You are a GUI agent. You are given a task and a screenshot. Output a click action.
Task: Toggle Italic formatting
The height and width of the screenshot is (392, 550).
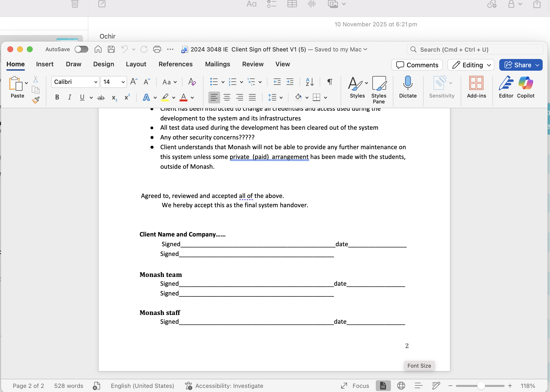70,98
